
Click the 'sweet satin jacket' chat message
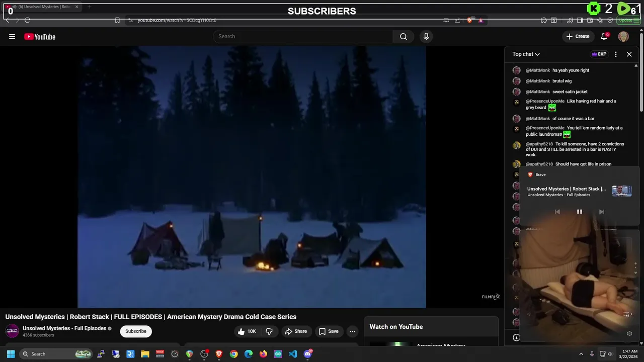(570, 92)
